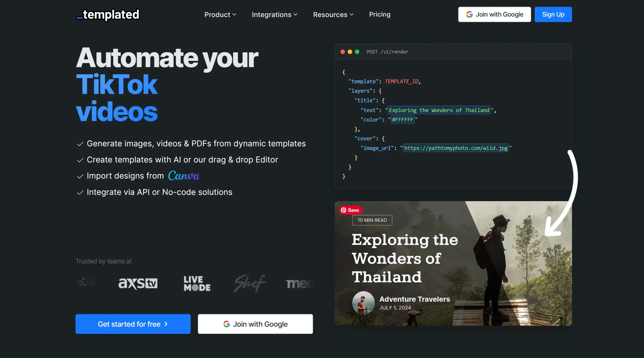Screen dimensions: 644x358
Task: Click the "JULY 1, 2024" date text
Action: point(395,308)
